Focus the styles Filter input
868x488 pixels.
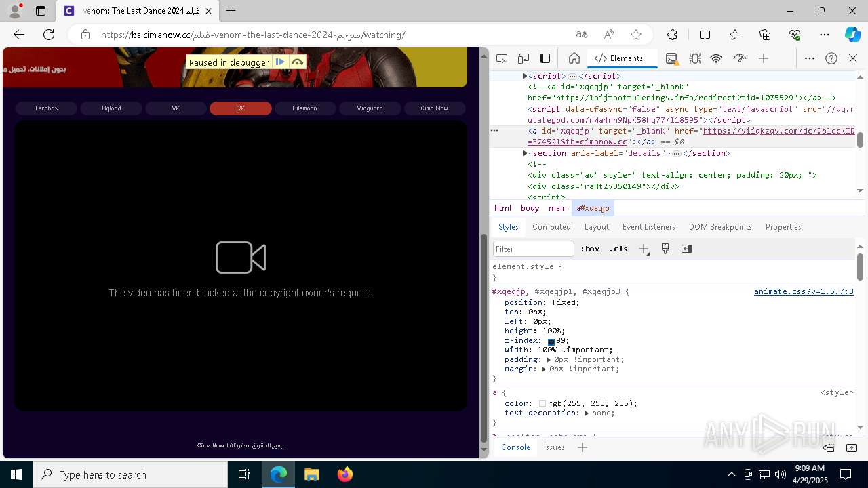pos(534,249)
